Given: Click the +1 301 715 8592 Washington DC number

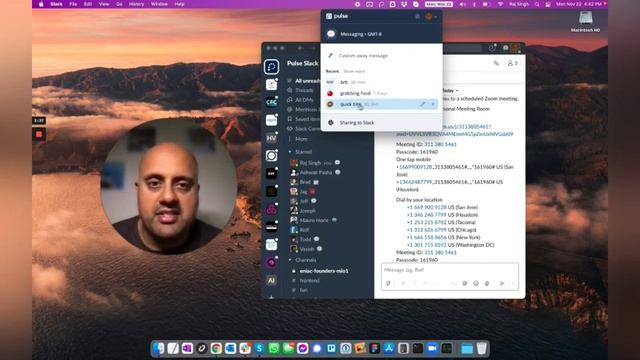Looking at the screenshot, I should [426, 245].
